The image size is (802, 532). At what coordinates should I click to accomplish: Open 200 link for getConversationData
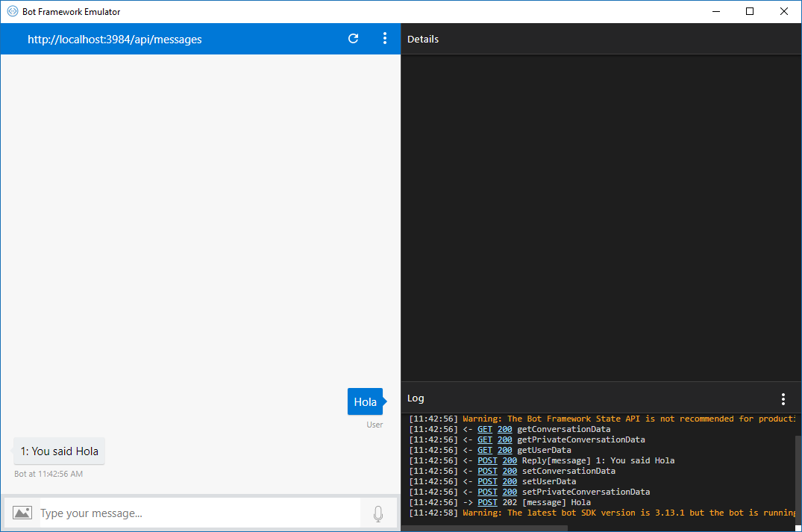505,429
